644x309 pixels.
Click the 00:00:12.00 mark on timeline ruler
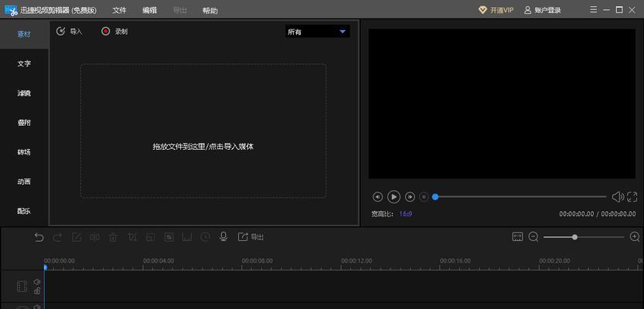(x=356, y=260)
